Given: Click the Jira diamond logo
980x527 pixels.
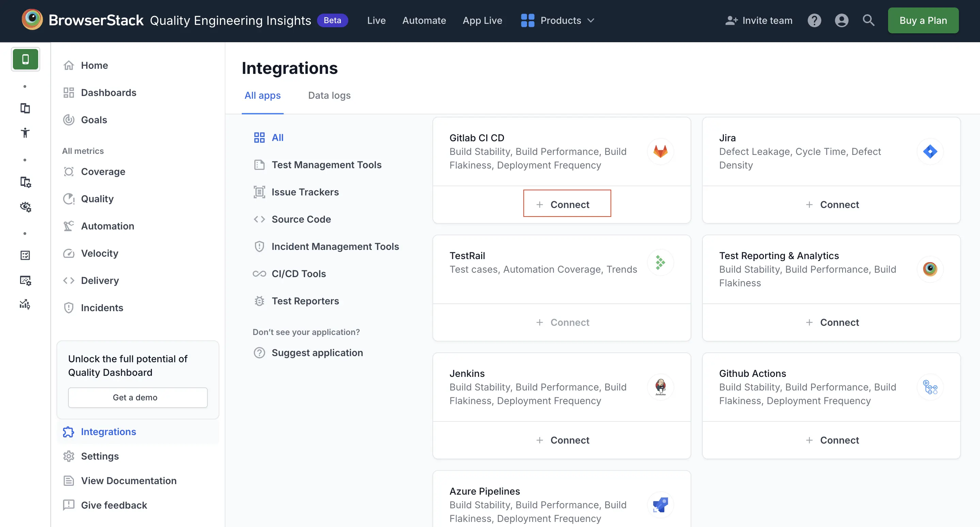Looking at the screenshot, I should [930, 151].
